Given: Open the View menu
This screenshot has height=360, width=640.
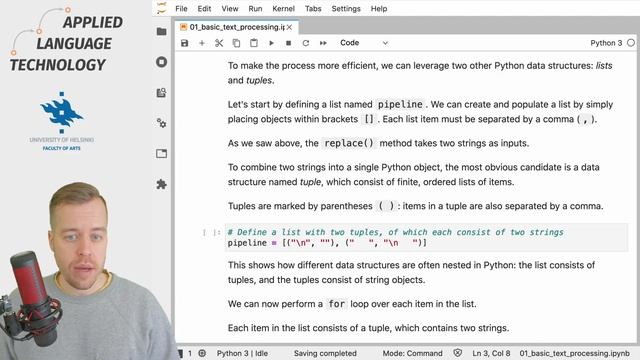Looking at the screenshot, I should tap(230, 9).
